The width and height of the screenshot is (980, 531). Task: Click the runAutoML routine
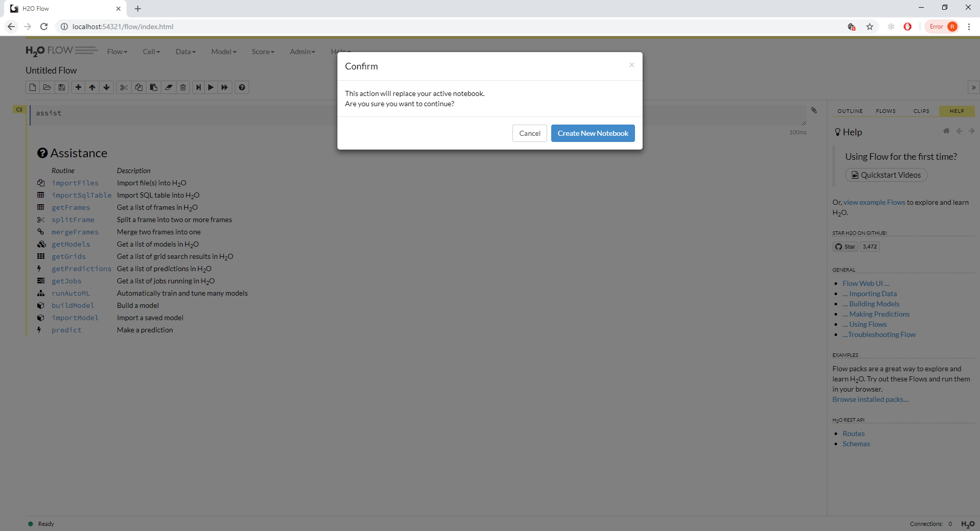pos(70,293)
